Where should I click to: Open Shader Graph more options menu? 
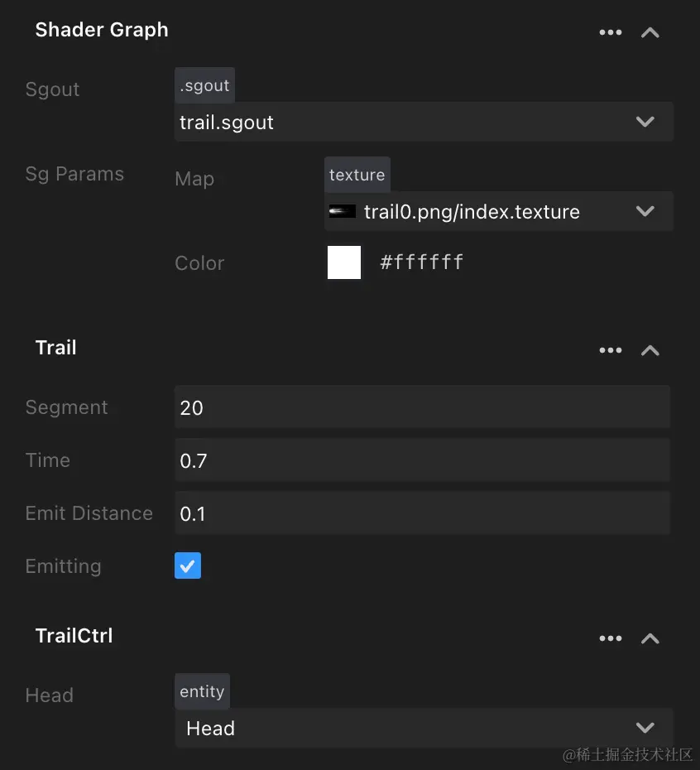coord(610,32)
